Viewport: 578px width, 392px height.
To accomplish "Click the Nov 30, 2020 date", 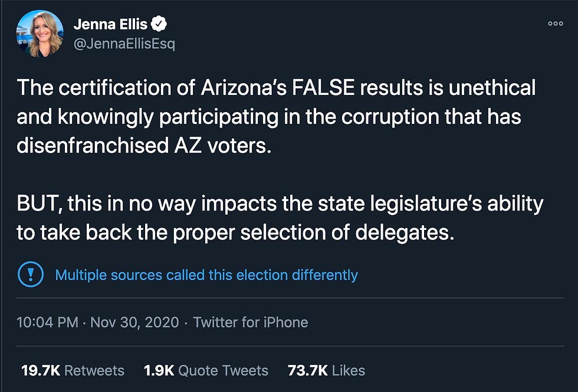I will (136, 322).
